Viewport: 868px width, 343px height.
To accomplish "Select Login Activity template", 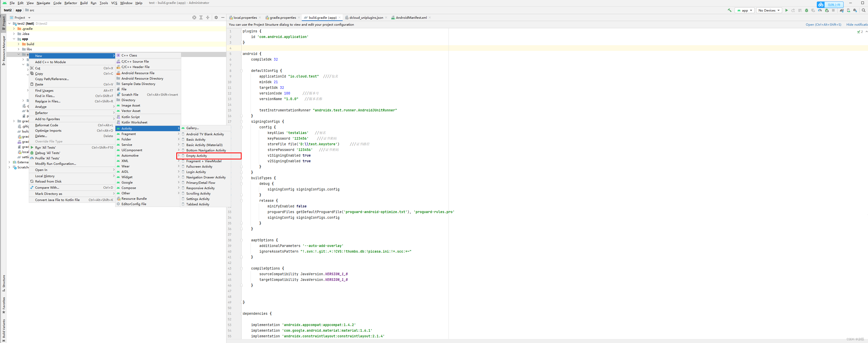I will click(x=206, y=172).
